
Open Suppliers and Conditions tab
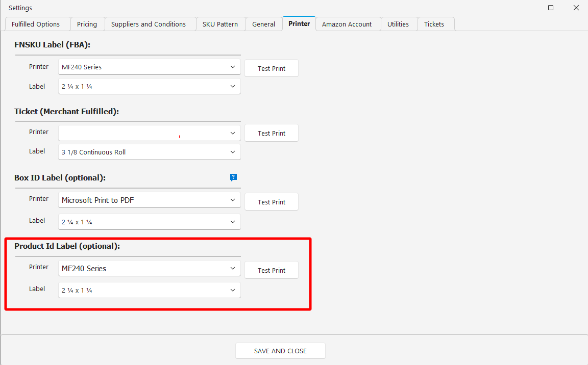pyautogui.click(x=150, y=24)
